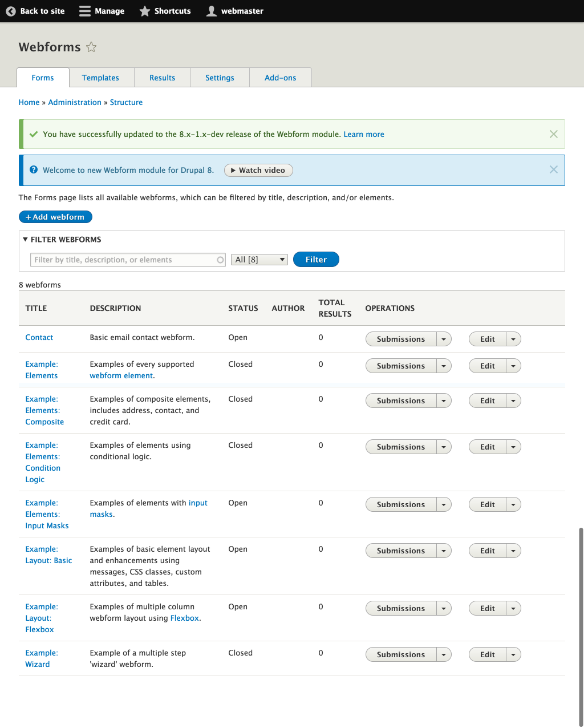Image resolution: width=584 pixels, height=728 pixels.
Task: Expand Submissions arrow for Input Masks row
Action: 444,504
